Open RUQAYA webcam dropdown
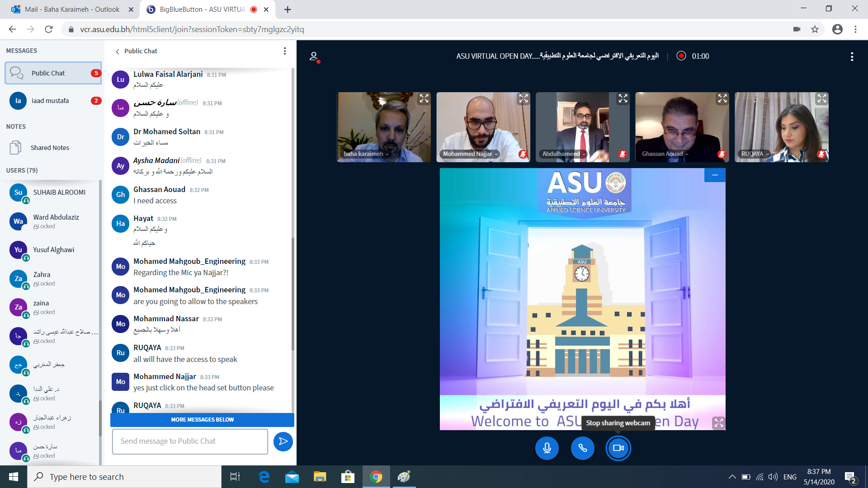This screenshot has width=868, height=488. [x=755, y=154]
